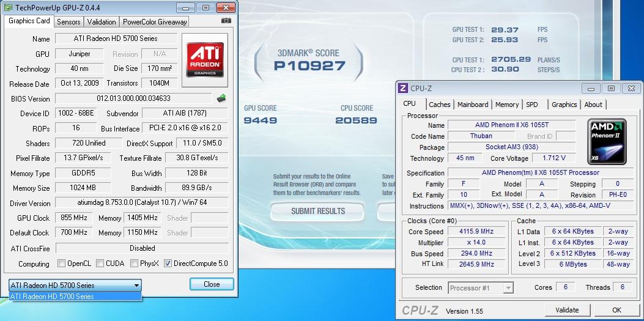
Task: Click the GPU-Z title bar app icon
Action: pos(8,7)
